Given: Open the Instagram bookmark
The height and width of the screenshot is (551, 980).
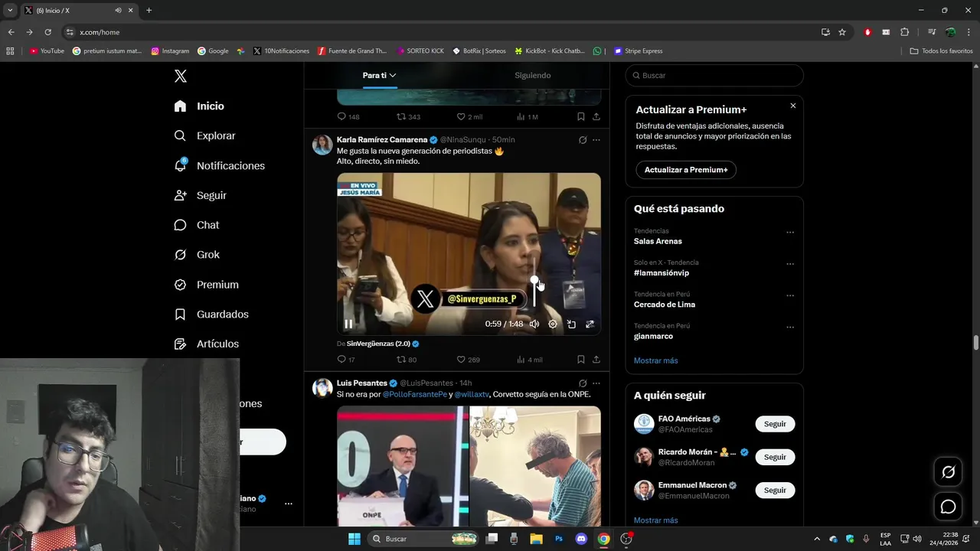Looking at the screenshot, I should pos(170,51).
